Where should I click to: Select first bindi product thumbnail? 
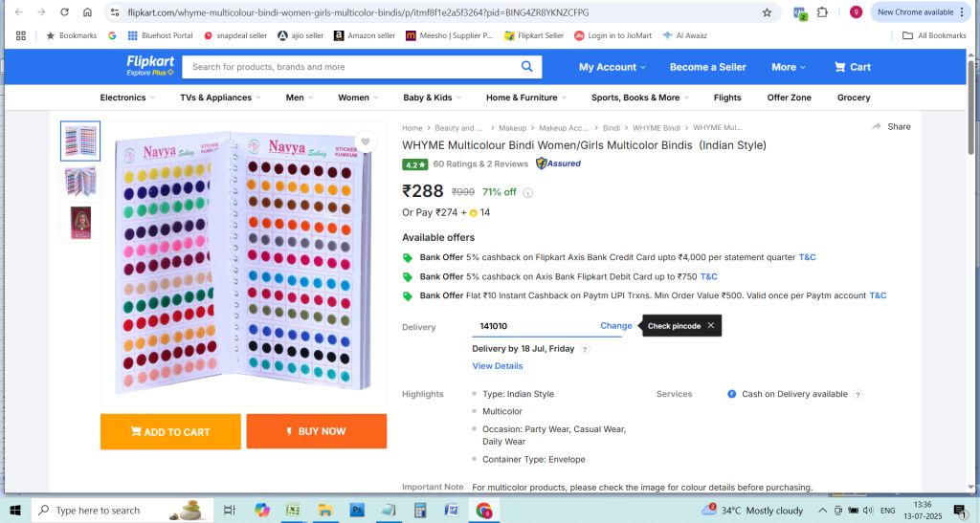coord(80,142)
